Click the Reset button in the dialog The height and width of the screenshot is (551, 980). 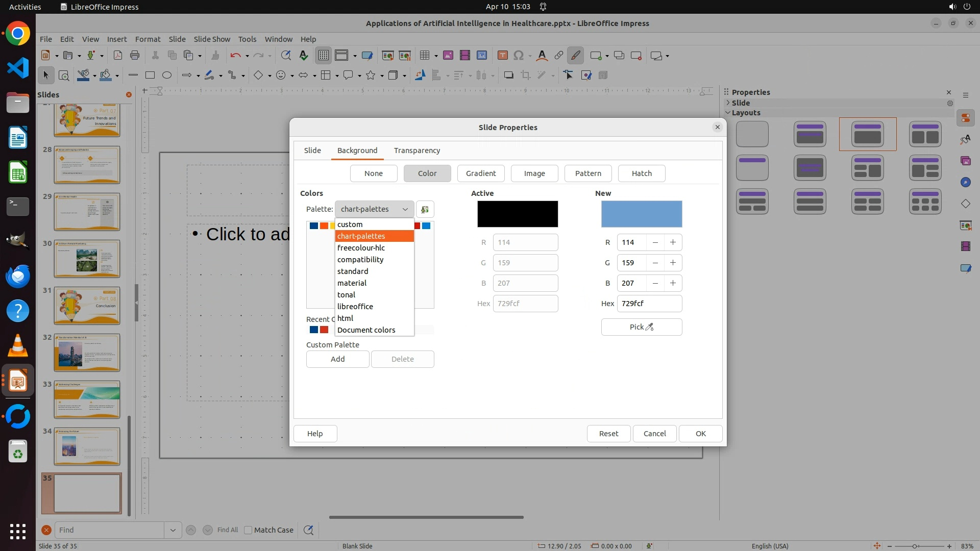[x=608, y=434]
